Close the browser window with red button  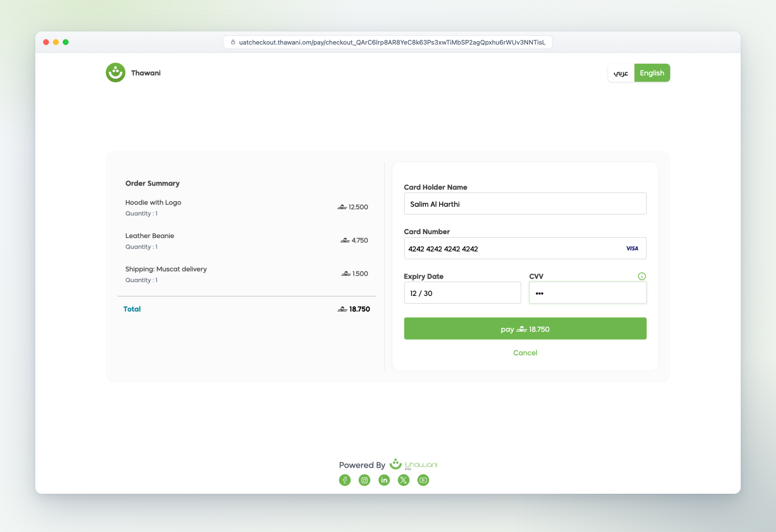coord(46,42)
